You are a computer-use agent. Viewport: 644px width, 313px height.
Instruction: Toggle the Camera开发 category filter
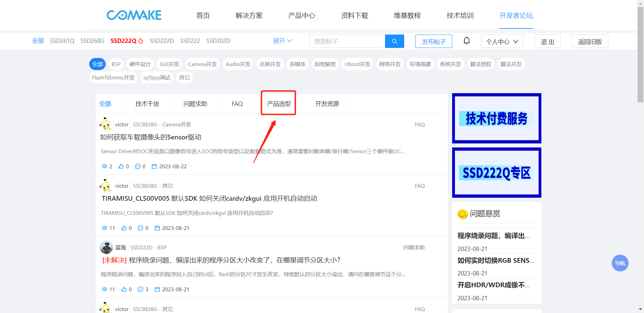tap(202, 64)
